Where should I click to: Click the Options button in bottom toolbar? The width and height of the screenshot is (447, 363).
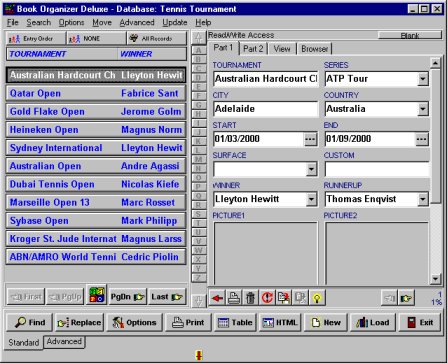134,322
